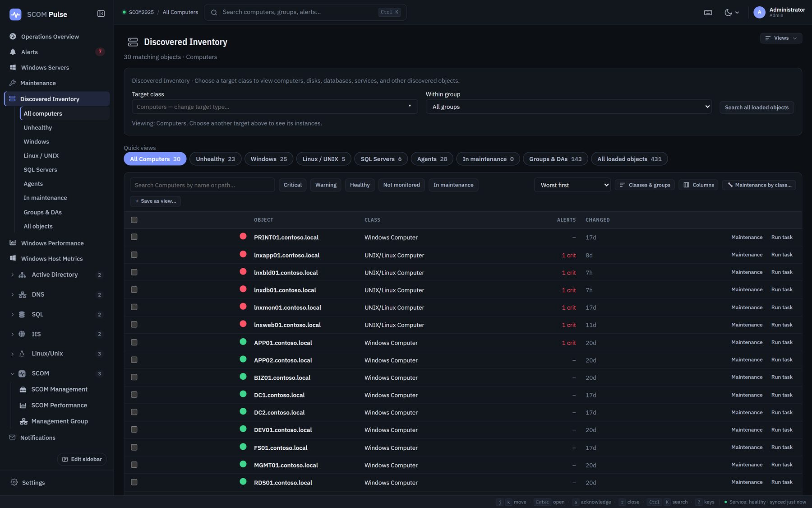Click the Administrator avatar icon
This screenshot has width=812, height=508.
point(759,13)
